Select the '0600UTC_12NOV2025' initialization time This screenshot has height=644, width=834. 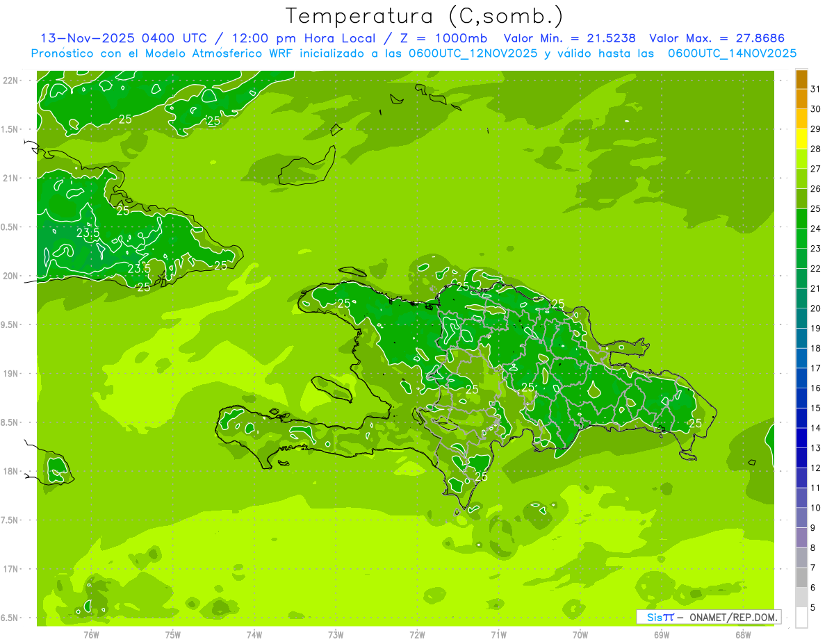click(472, 53)
